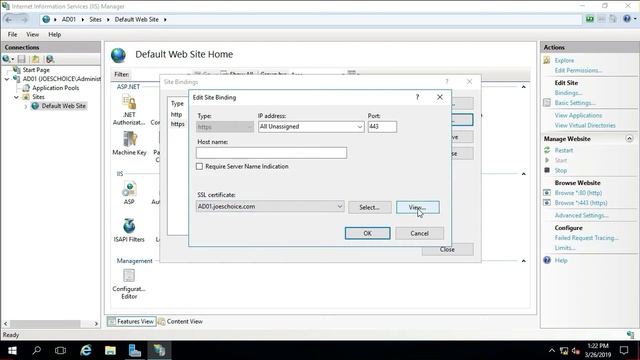Click the Help icon in address bar
Screen dimensions: 640x360
point(627,19)
